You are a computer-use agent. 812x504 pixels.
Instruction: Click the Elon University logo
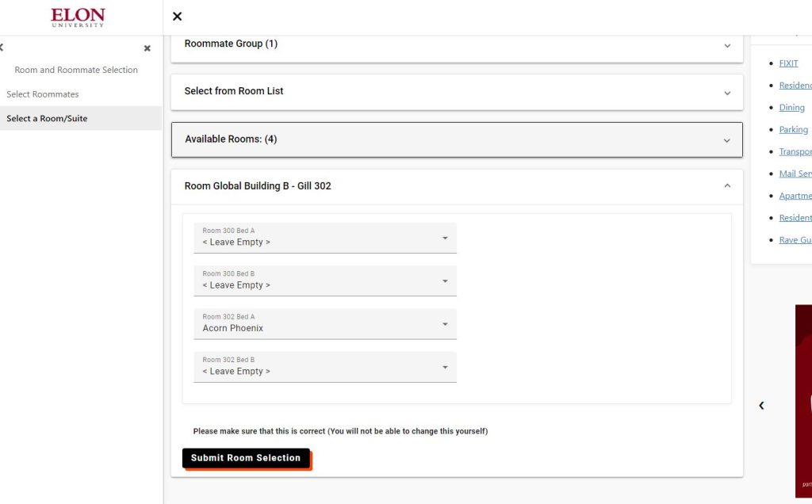point(77,17)
